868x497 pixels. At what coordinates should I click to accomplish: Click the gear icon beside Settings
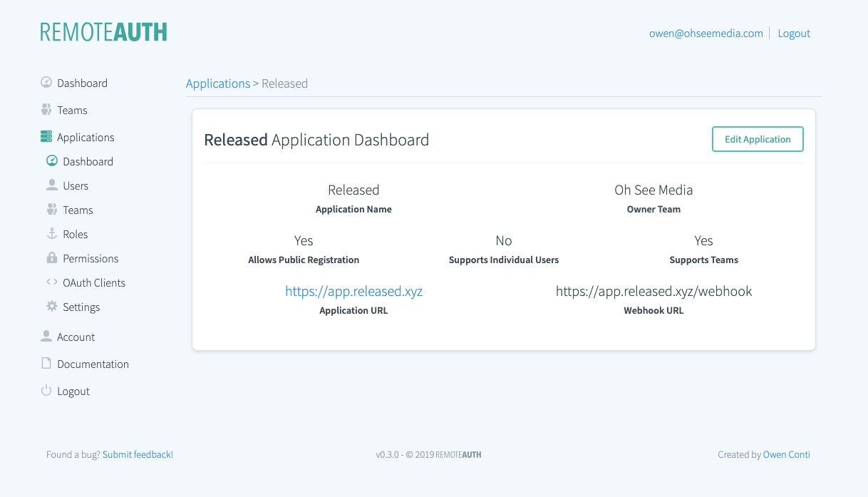click(52, 307)
